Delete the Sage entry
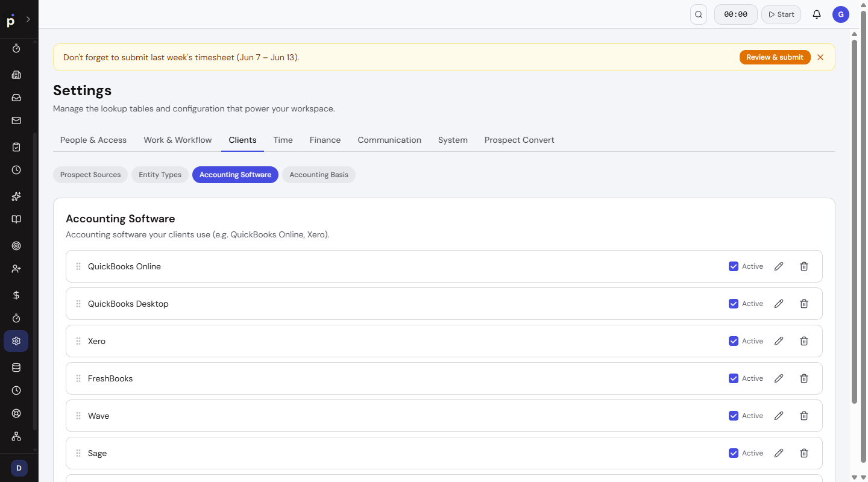This screenshot has width=868, height=482. tap(804, 453)
